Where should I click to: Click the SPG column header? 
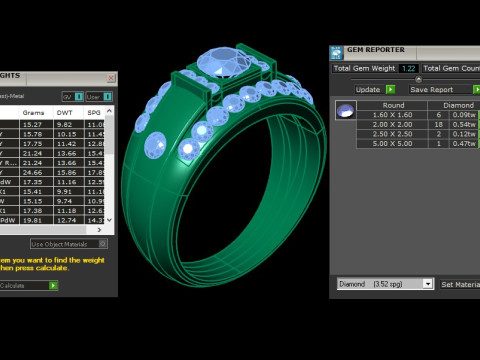(x=94, y=113)
